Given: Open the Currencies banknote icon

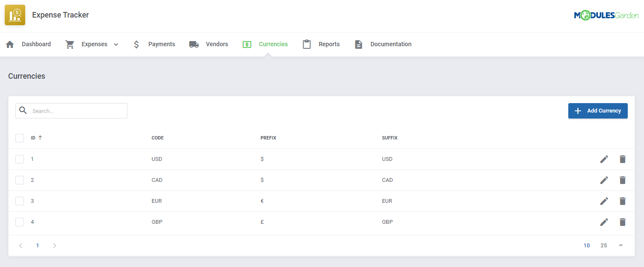Looking at the screenshot, I should (x=247, y=44).
